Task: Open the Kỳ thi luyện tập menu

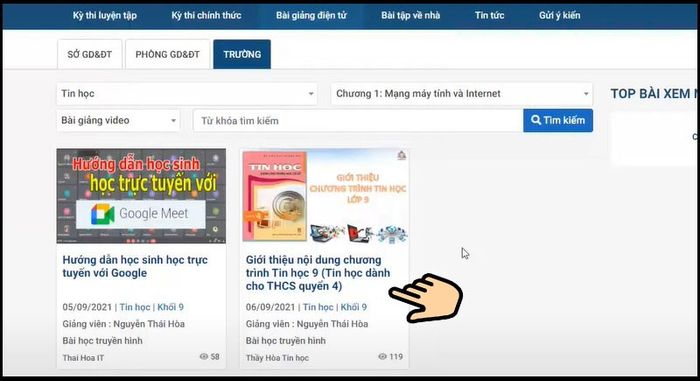Action: click(x=104, y=15)
